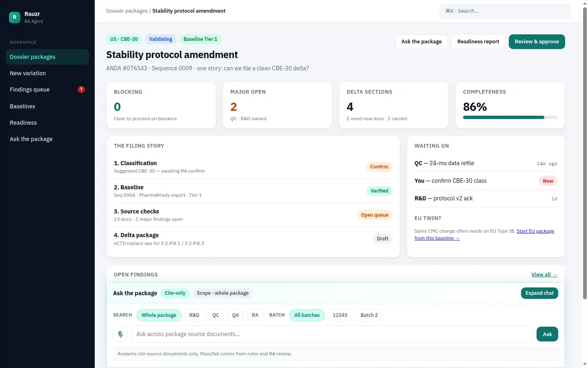Select the Whole package search filter
Image resolution: width=588 pixels, height=368 pixels.
pyautogui.click(x=159, y=315)
